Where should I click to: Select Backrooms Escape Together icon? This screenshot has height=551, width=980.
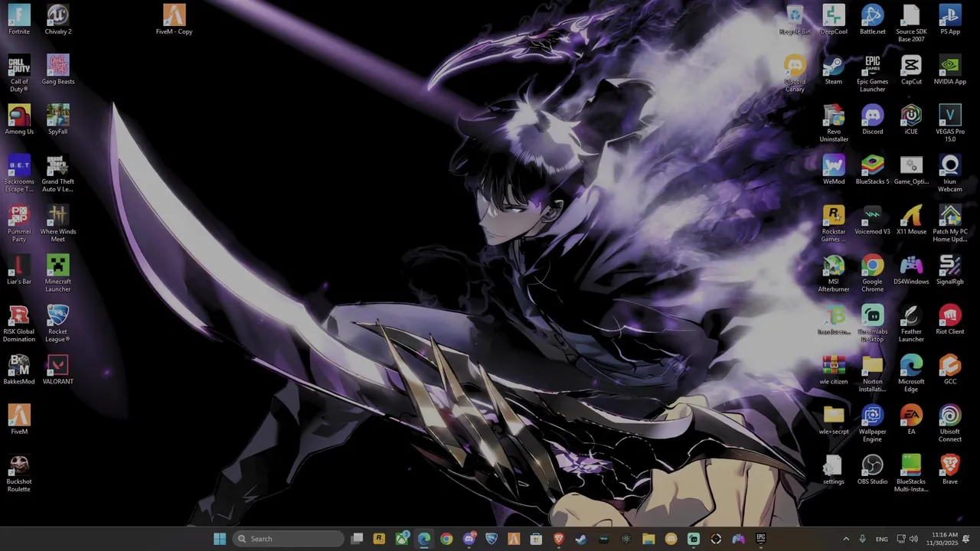point(19,174)
